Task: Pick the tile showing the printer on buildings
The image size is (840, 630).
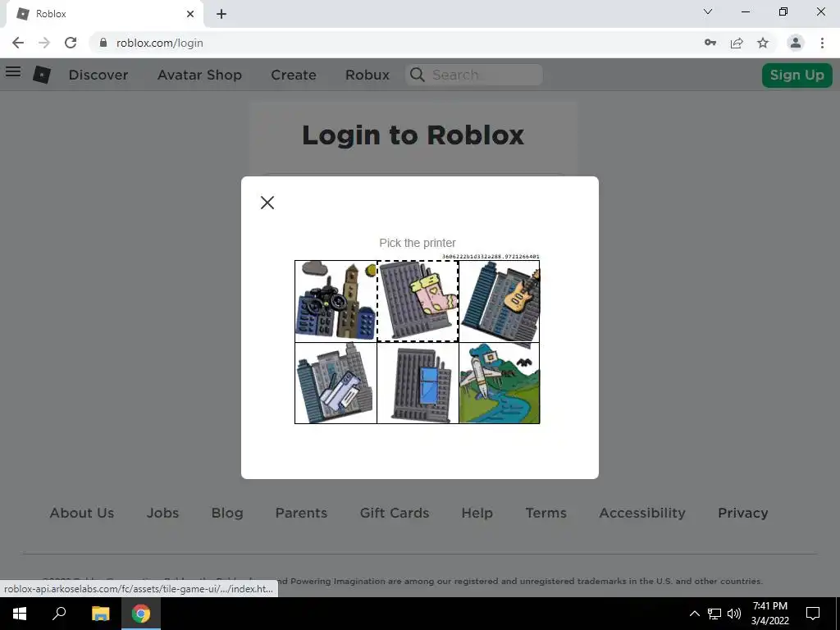Action: (336, 383)
